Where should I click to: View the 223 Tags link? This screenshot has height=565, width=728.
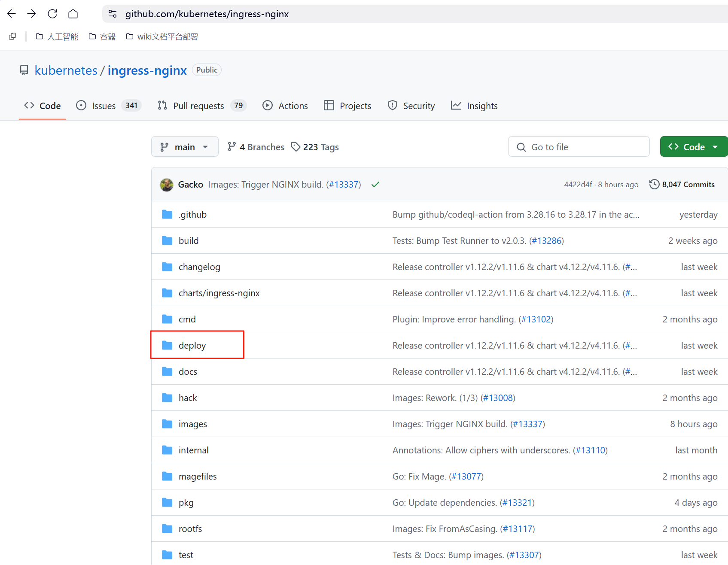[315, 147]
